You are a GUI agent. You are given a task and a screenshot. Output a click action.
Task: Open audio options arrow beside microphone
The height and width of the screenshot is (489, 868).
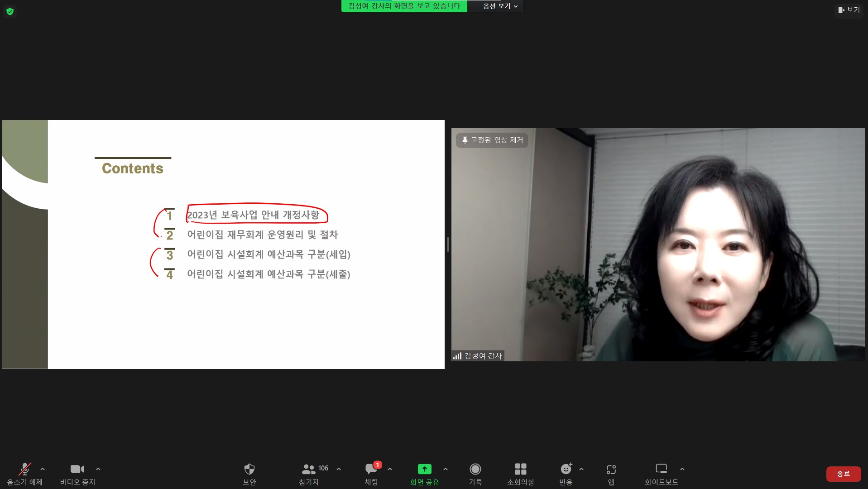tap(43, 469)
